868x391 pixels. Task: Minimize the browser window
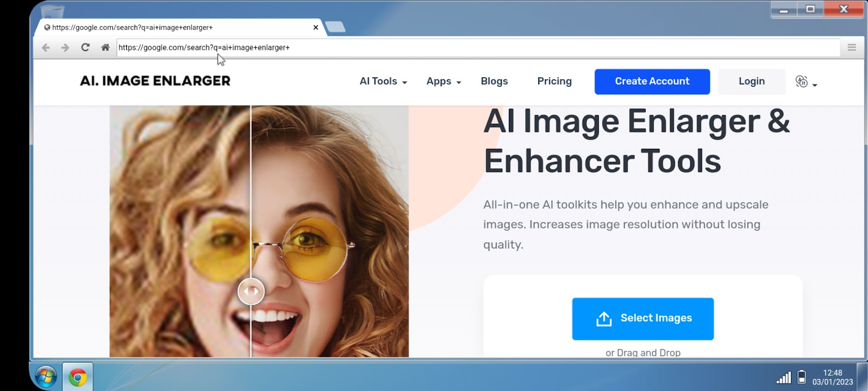coord(784,10)
